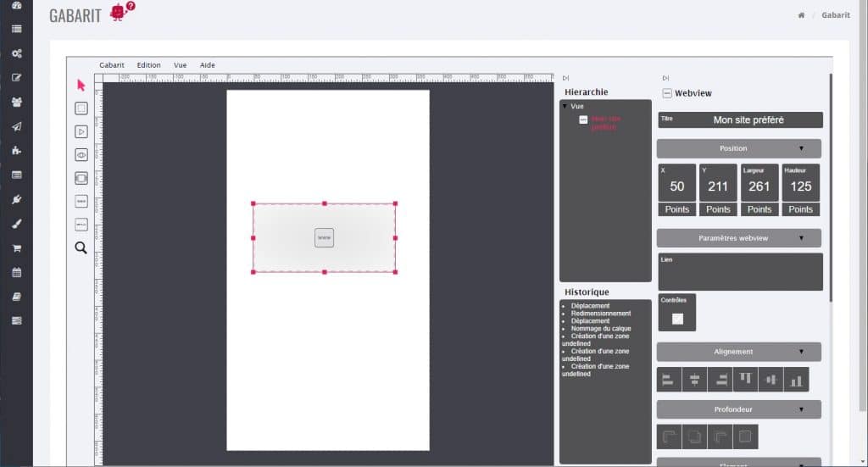
Task: Open the list sidebar icon
Action: [x=17, y=29]
